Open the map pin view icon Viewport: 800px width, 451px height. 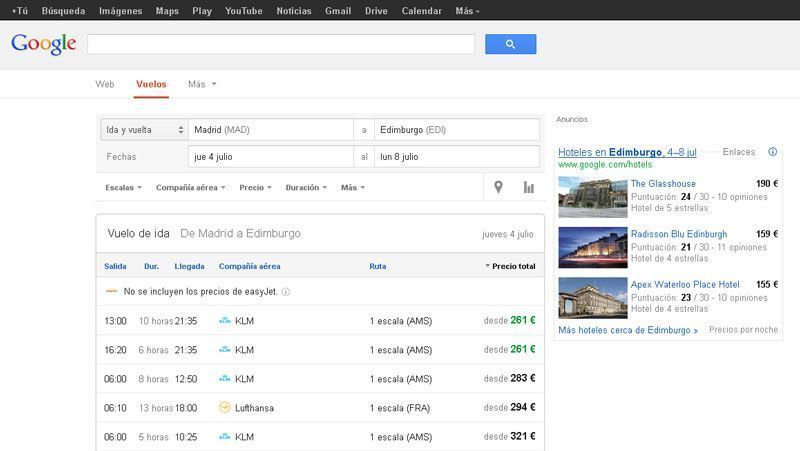(x=498, y=187)
